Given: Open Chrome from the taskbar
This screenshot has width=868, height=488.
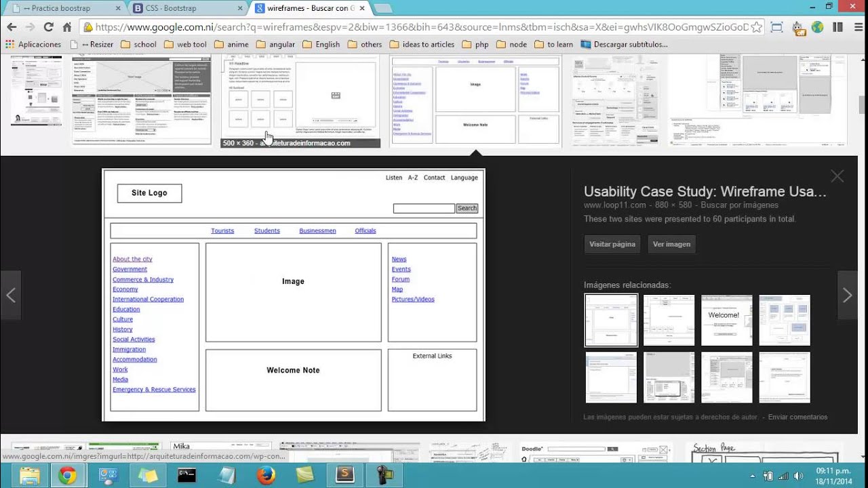Looking at the screenshot, I should (x=67, y=475).
